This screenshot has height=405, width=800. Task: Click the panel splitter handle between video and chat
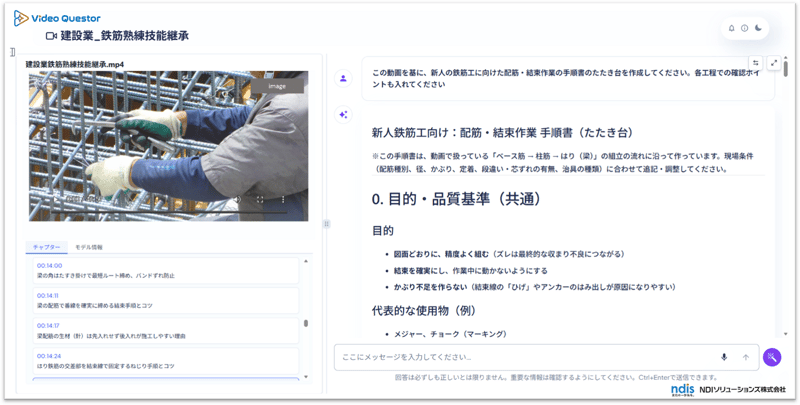coord(327,223)
